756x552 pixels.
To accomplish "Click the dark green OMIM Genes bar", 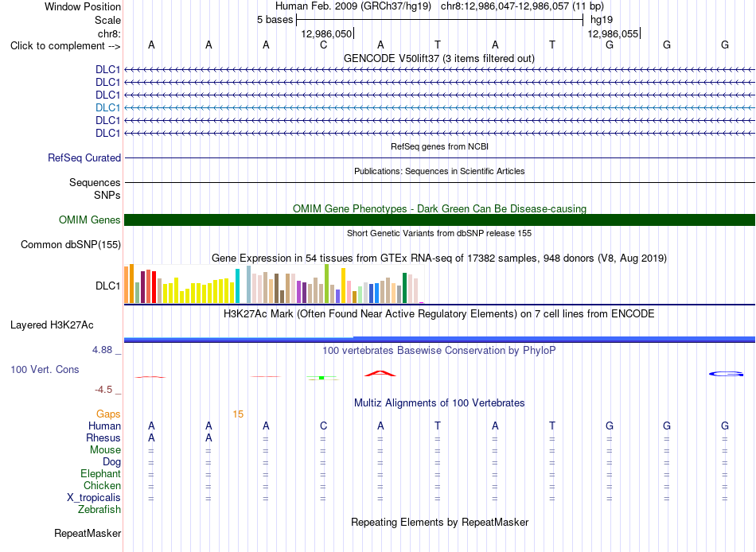I will coord(439,220).
